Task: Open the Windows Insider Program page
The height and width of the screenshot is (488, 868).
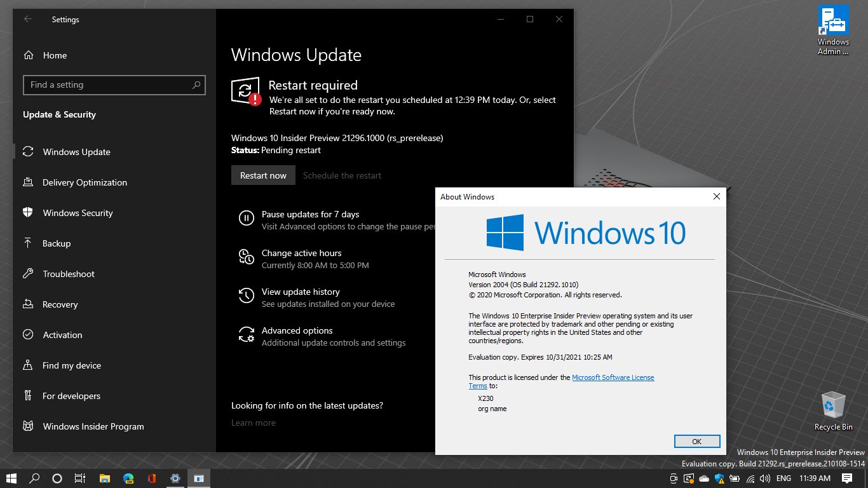Action: pos(93,426)
